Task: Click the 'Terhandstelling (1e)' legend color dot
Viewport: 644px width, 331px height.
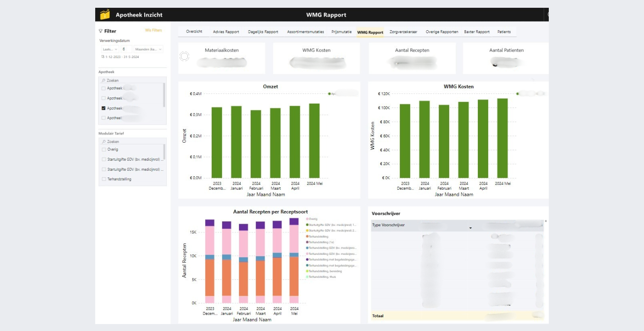Action: click(x=307, y=242)
